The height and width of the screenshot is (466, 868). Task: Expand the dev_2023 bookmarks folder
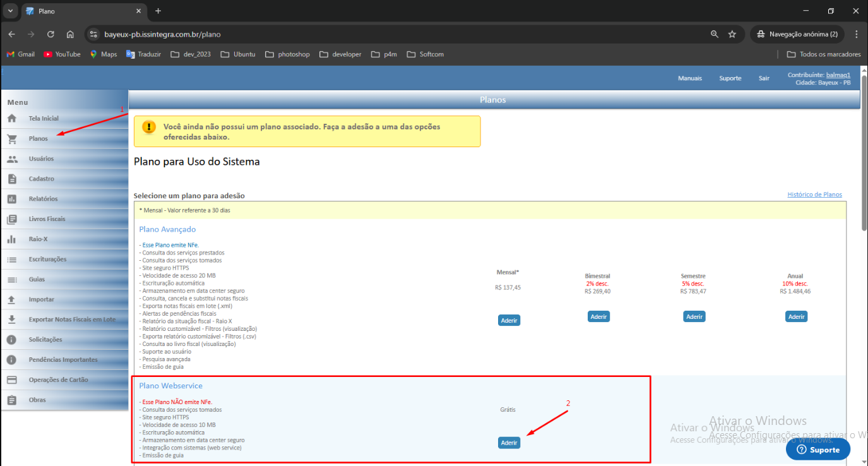[x=191, y=54]
